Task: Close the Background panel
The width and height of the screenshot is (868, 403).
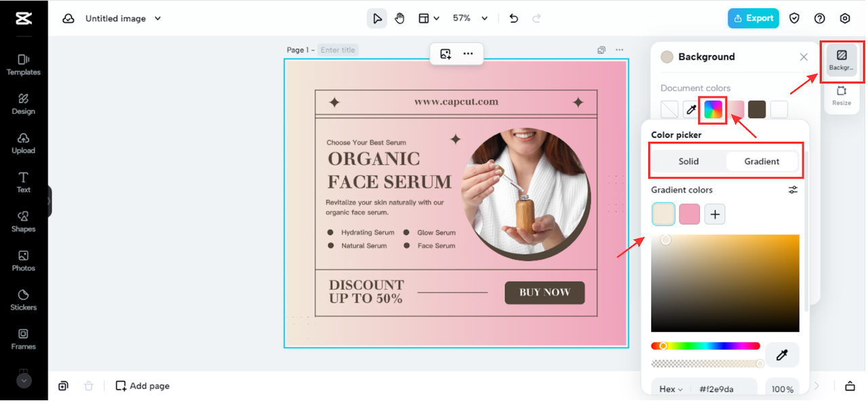Action: 804,57
